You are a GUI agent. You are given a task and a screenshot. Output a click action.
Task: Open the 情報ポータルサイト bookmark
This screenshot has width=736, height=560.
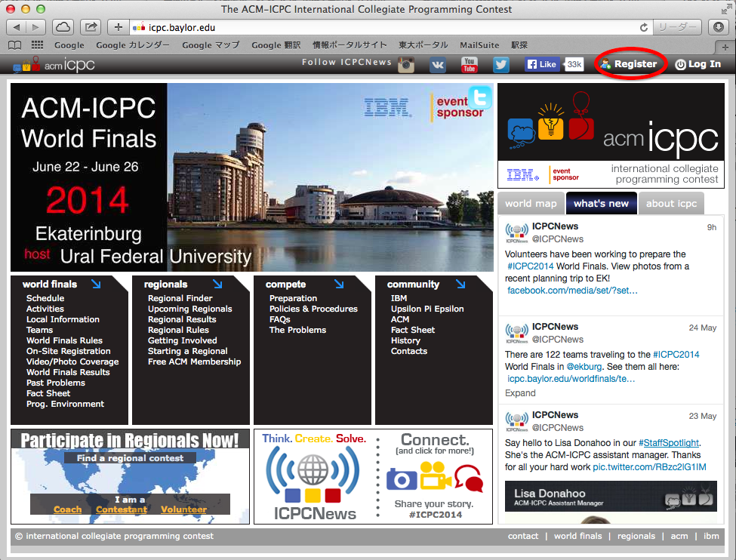(x=350, y=45)
